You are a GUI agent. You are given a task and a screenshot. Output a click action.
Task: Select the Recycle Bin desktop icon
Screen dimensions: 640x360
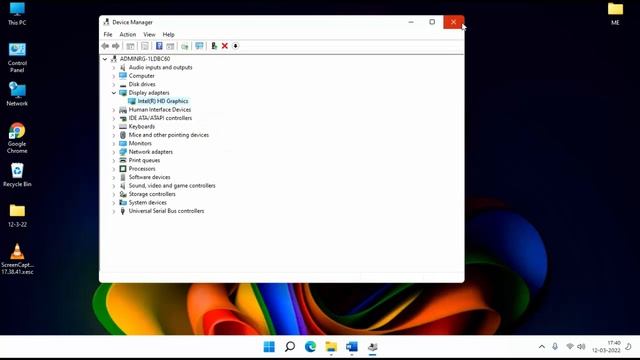(17, 175)
